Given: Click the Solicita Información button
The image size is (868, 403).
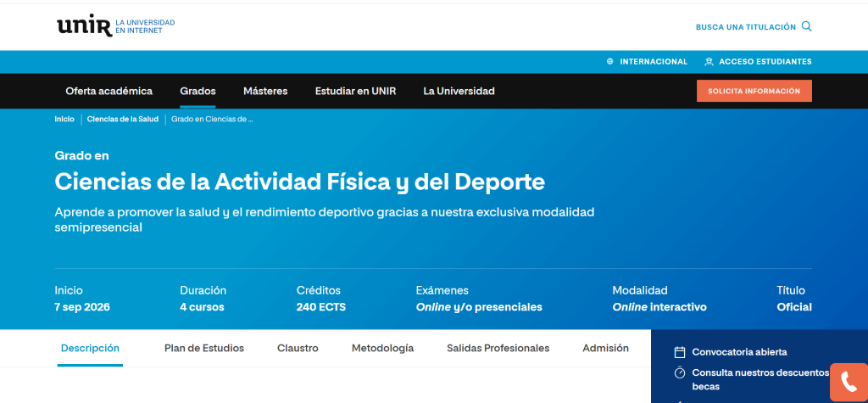Looking at the screenshot, I should [x=754, y=91].
